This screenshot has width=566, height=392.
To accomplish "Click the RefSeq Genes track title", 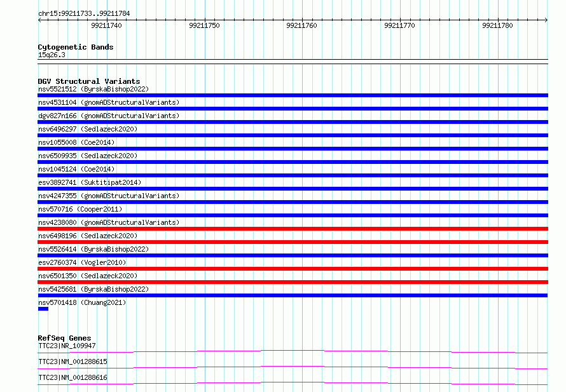I will 64,338.
